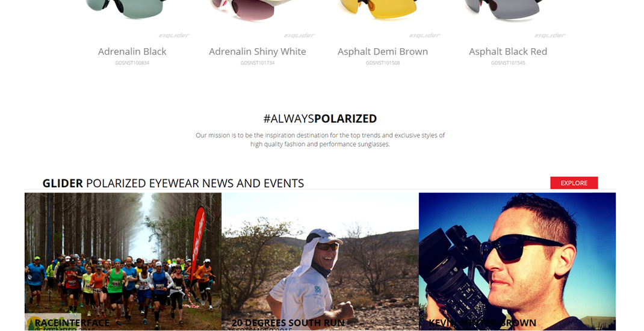The height and width of the screenshot is (331, 644).
Task: Click the Adrenalin Shiny White product title
Action: pos(258,51)
